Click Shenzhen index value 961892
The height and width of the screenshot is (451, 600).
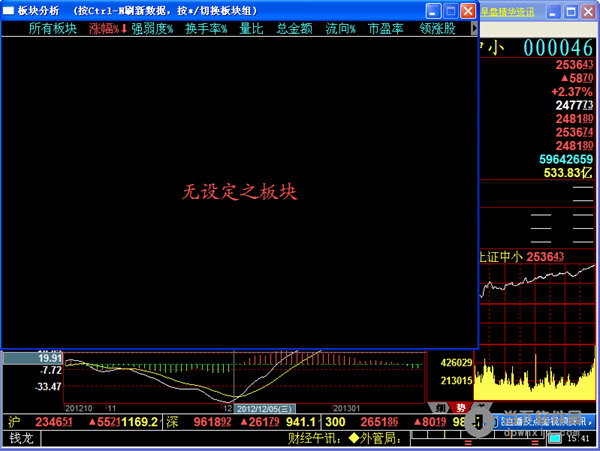(x=212, y=422)
